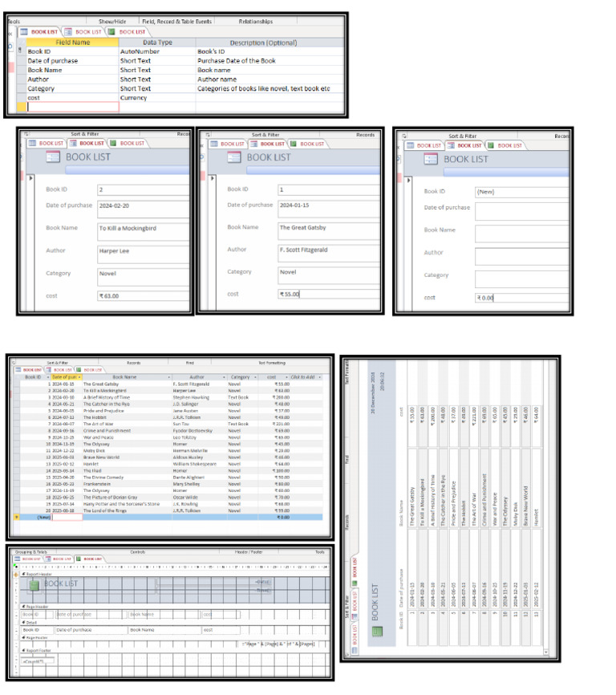
Task: Click the Data Type column header
Action: click(x=157, y=43)
